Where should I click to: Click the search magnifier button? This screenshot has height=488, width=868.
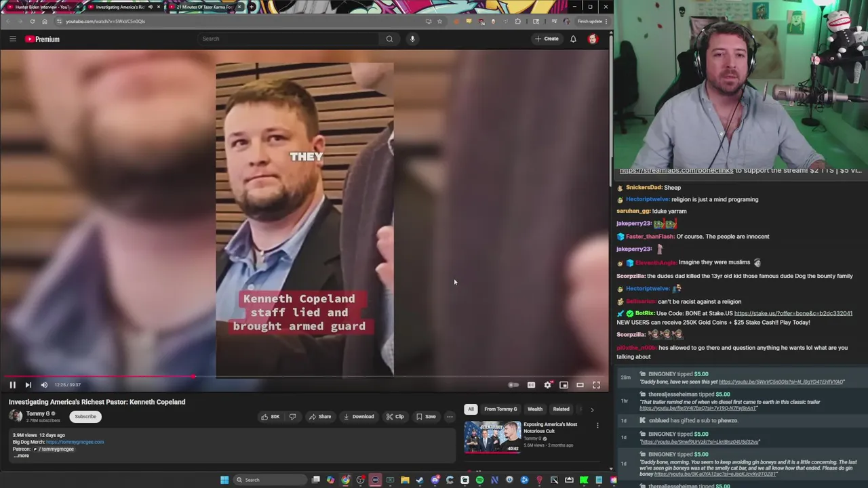tap(389, 39)
